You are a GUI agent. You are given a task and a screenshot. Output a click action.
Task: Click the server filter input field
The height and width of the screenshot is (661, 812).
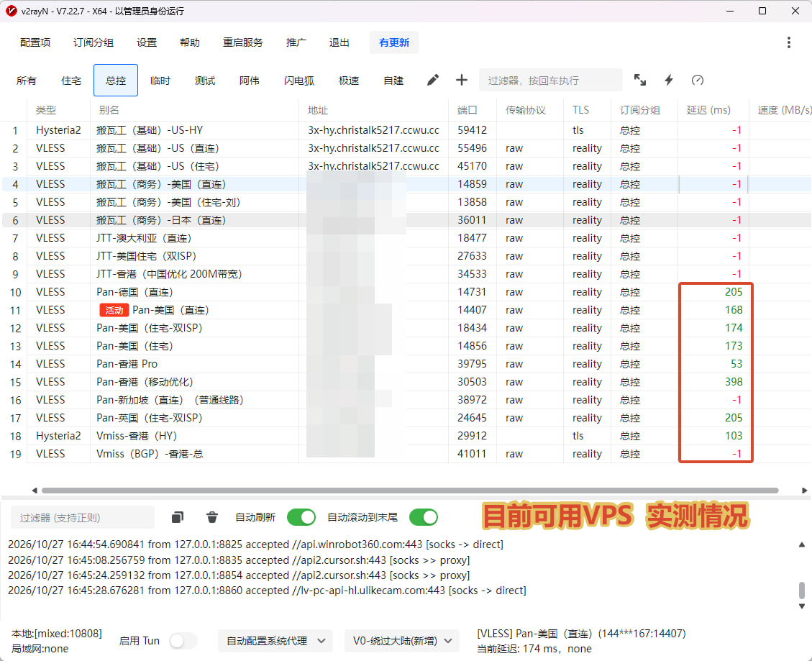[550, 81]
